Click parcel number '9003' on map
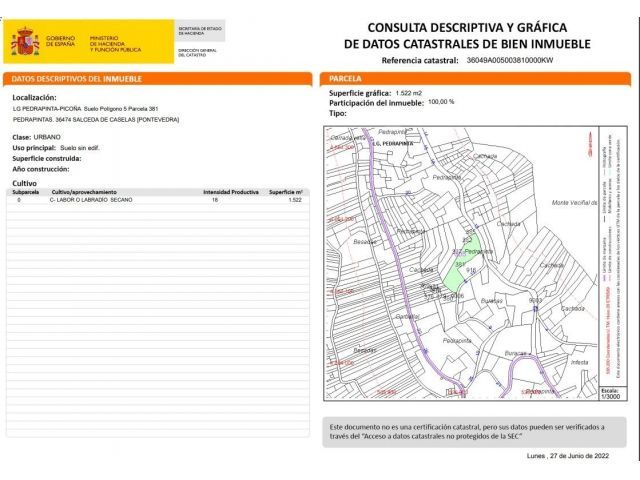Viewport: 640px width, 480px height. 535,300
